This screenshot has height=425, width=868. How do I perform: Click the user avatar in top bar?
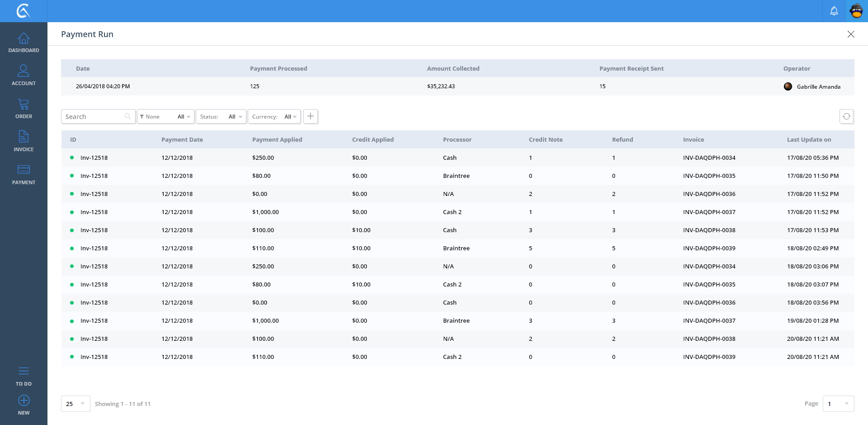(x=856, y=11)
